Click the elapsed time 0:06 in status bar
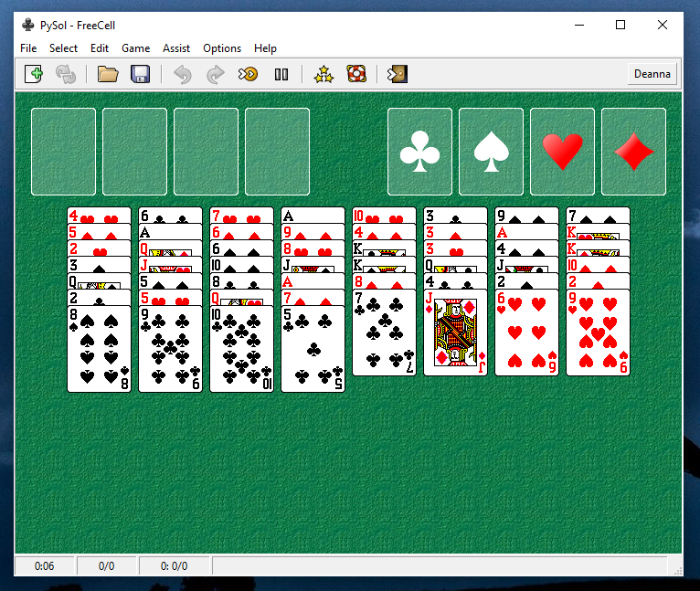The height and width of the screenshot is (591, 700). click(44, 566)
